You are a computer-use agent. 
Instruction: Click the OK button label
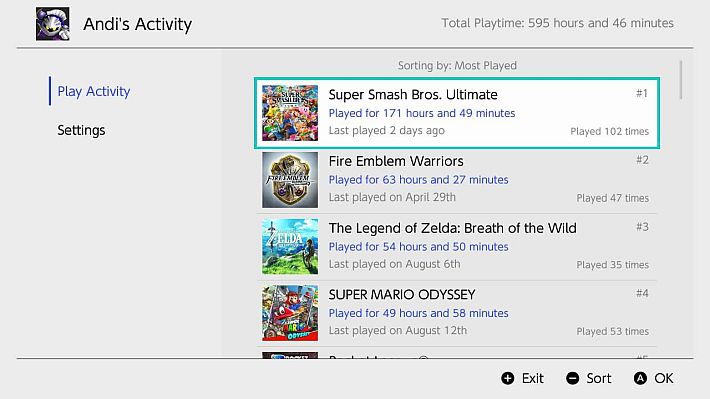pyautogui.click(x=663, y=378)
